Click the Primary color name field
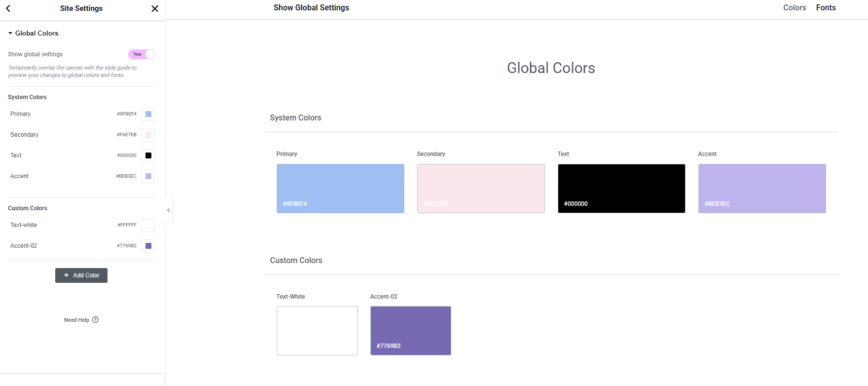Viewport: 868px width, 386px height. click(x=21, y=114)
